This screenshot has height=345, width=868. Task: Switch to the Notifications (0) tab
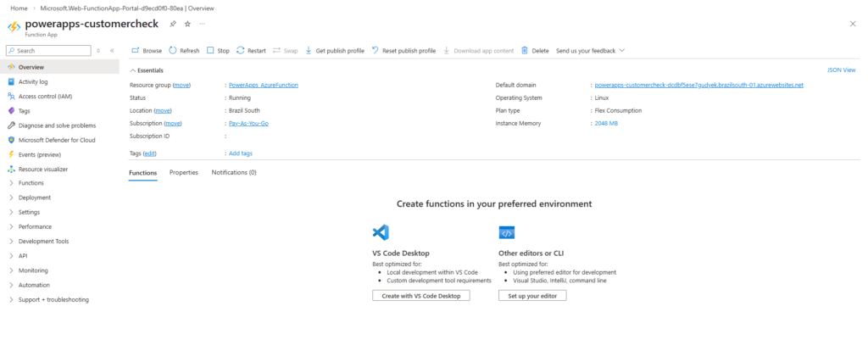(x=234, y=173)
